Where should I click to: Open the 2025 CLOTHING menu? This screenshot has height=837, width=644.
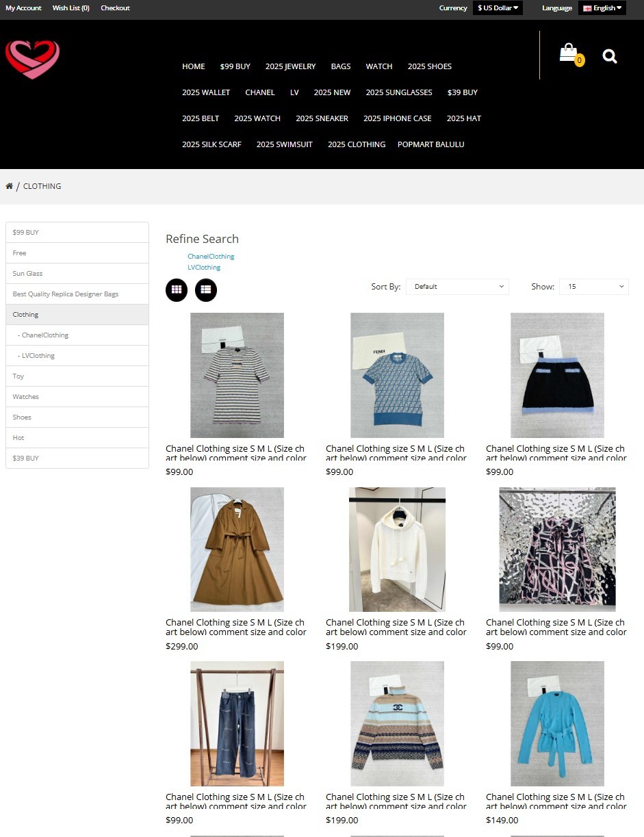pyautogui.click(x=357, y=144)
